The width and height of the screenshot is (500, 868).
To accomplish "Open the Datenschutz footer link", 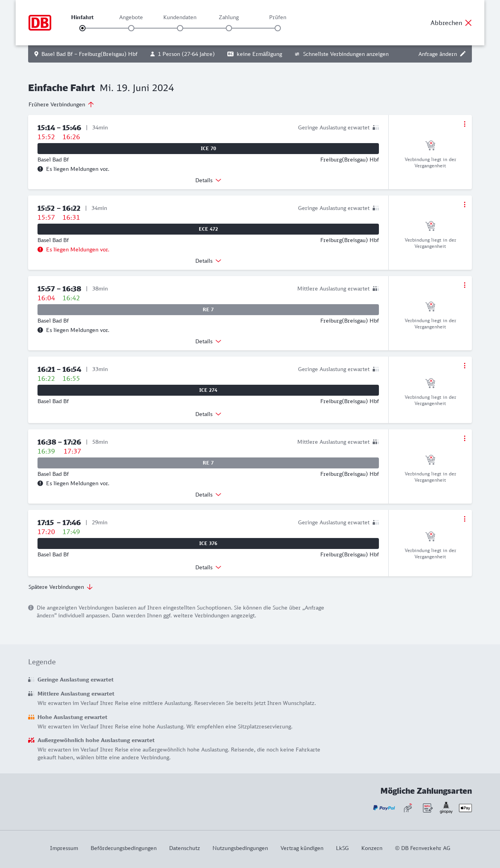I will (x=184, y=848).
